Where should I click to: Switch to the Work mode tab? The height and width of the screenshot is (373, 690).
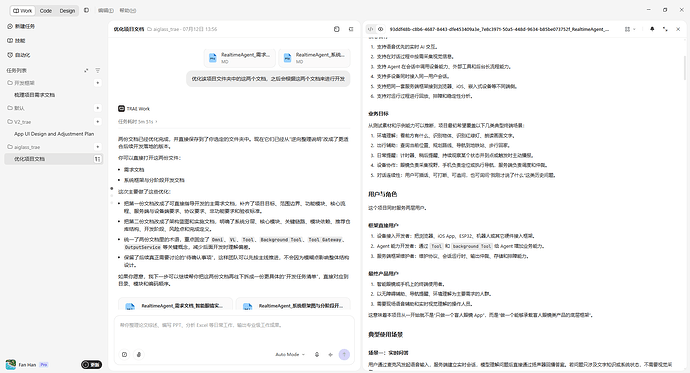point(22,11)
